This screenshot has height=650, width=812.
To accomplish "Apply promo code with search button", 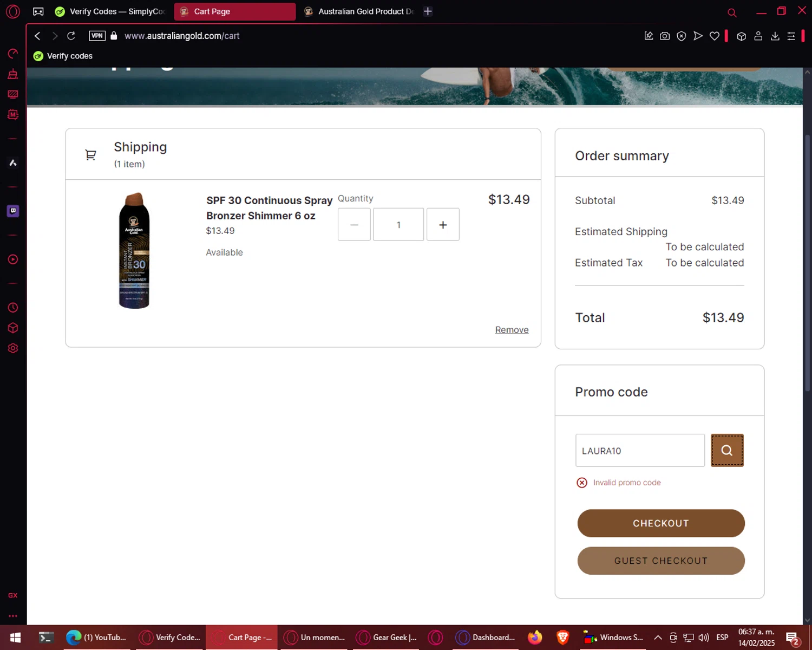I will point(727,450).
